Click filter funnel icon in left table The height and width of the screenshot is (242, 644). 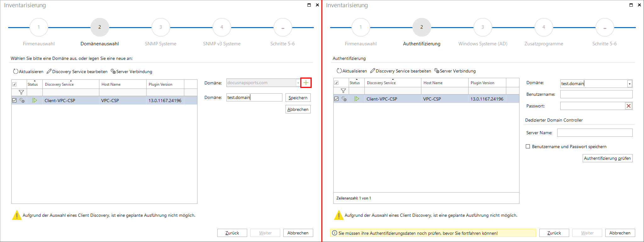(x=21, y=92)
